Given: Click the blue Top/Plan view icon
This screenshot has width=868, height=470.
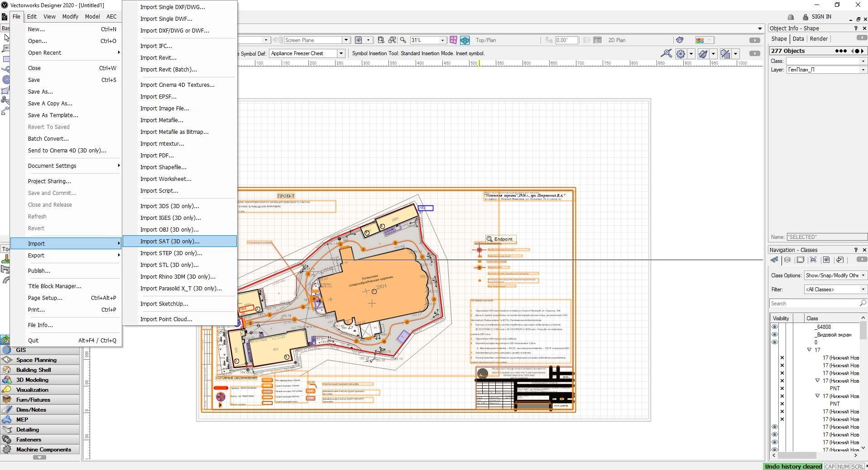Looking at the screenshot, I should [x=465, y=40].
